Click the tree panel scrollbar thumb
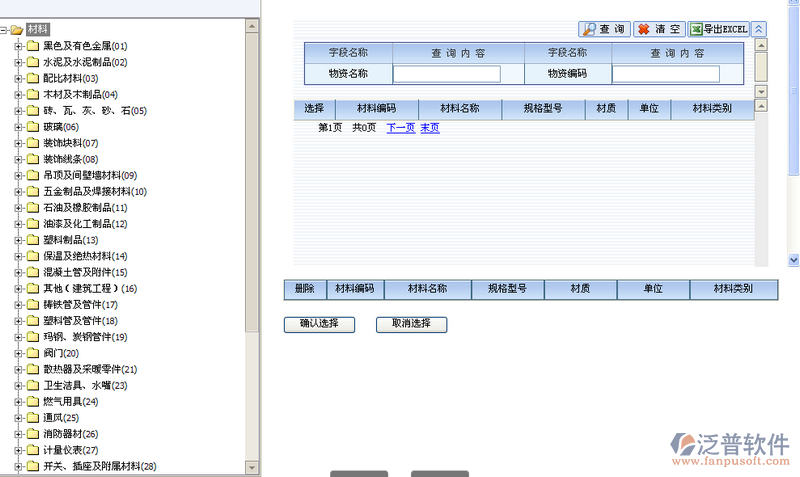The height and width of the screenshot is (477, 800). point(252,182)
